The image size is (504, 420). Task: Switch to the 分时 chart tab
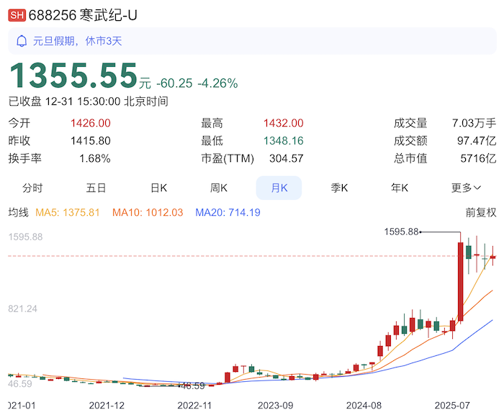pyautogui.click(x=32, y=188)
